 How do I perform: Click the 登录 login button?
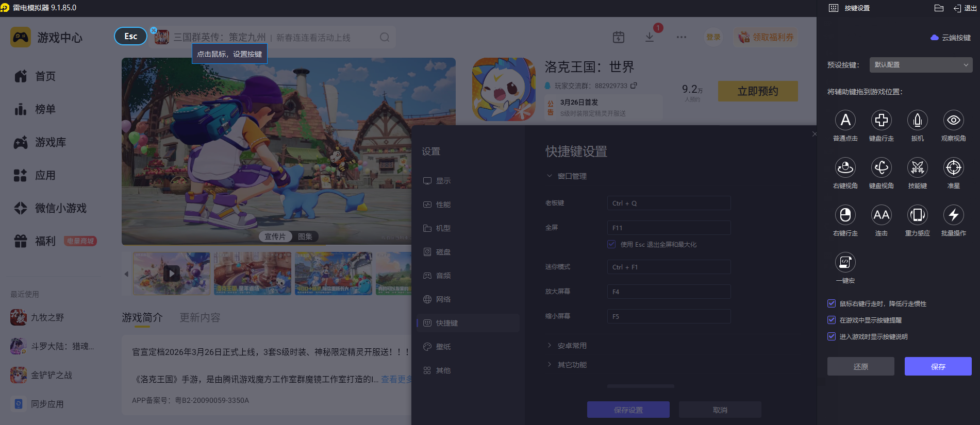click(x=713, y=37)
